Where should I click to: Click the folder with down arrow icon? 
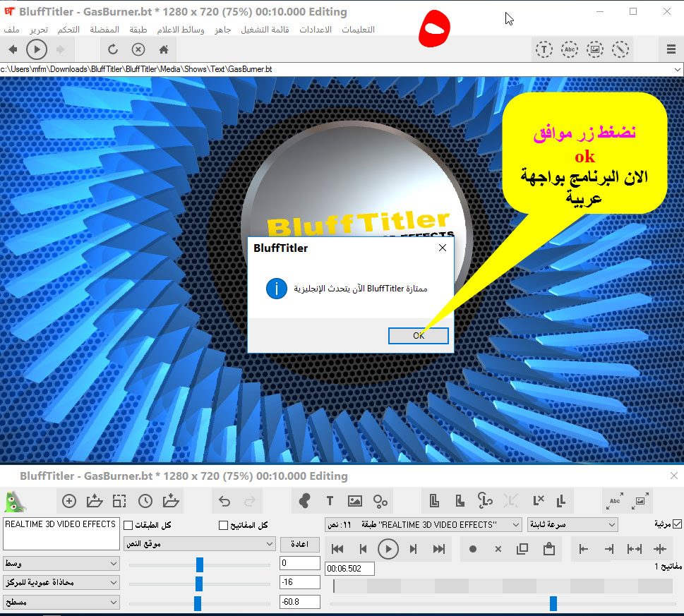tap(171, 502)
